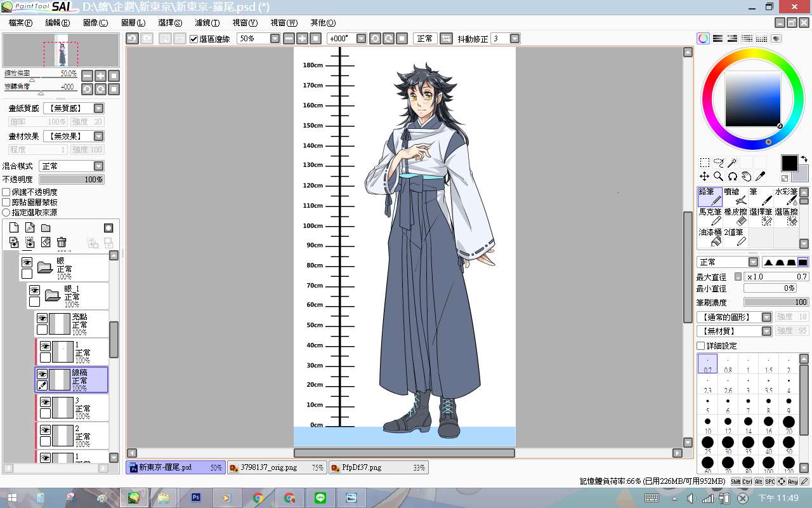The width and height of the screenshot is (812, 508).
Task: Open the 混合模式 blend mode dropdown
Action: coord(99,166)
